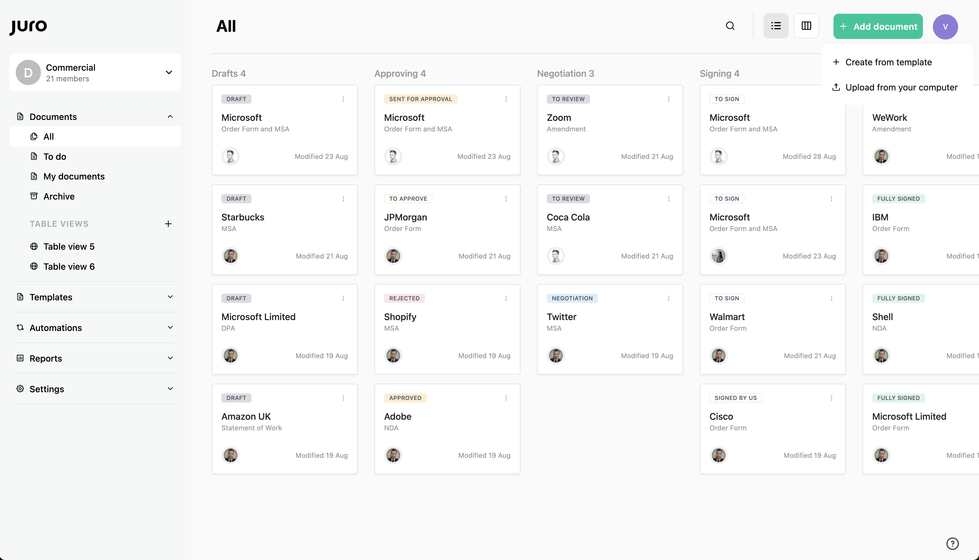Viewport: 979px width, 560px height.
Task: Open the Coca Cola MSA card
Action: pyautogui.click(x=609, y=229)
